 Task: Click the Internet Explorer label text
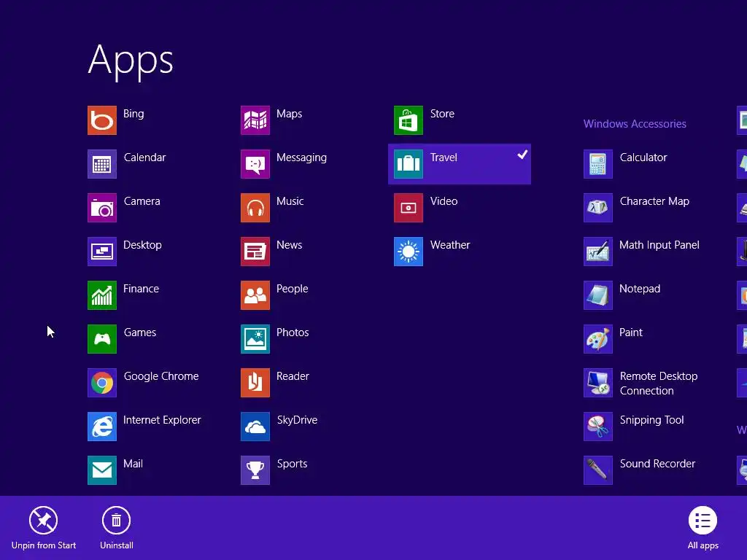click(x=162, y=420)
